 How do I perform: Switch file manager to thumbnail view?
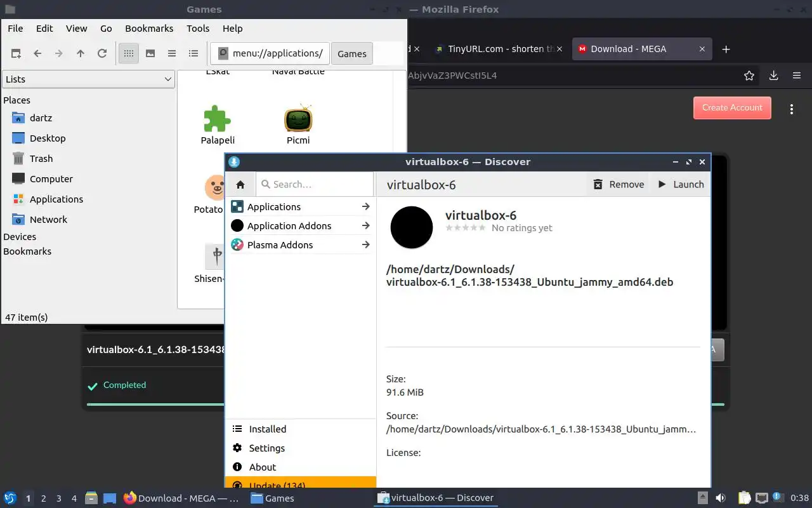pos(150,53)
